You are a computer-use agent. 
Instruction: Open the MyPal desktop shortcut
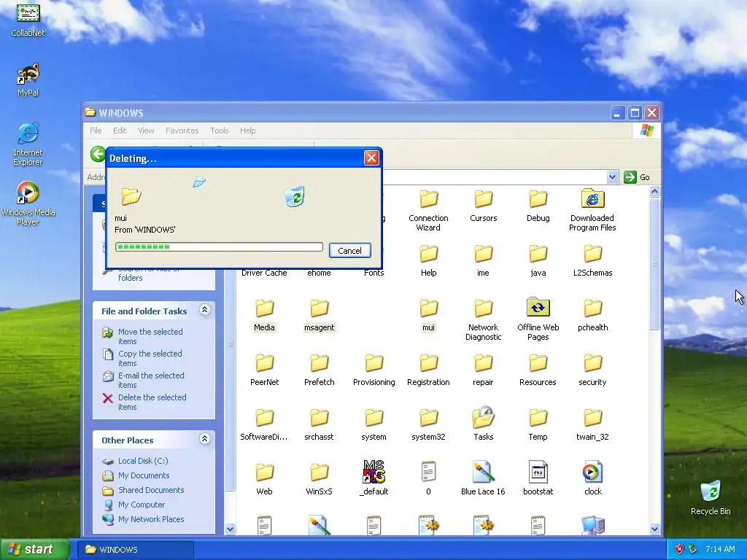[x=28, y=80]
